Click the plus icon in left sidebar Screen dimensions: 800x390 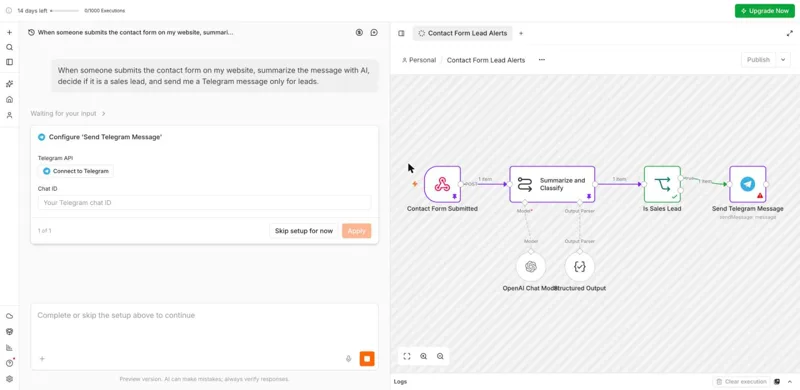(x=9, y=32)
